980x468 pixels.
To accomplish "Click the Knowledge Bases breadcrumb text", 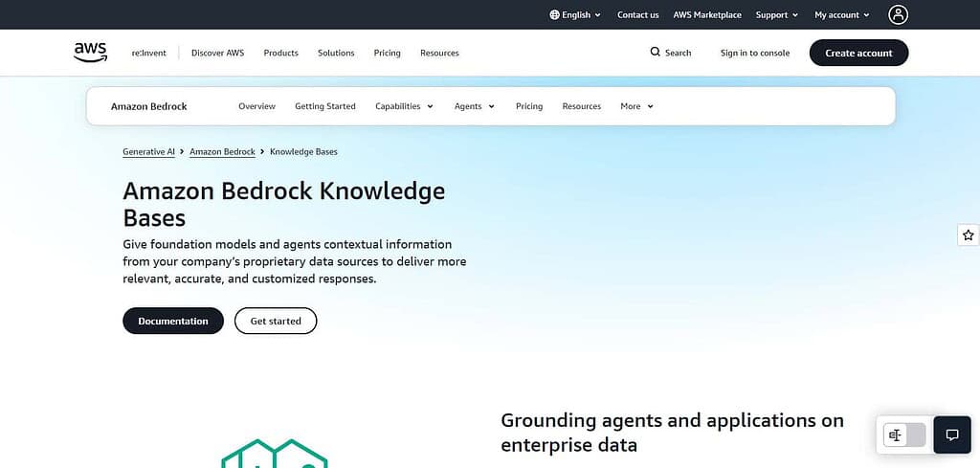I will pyautogui.click(x=303, y=152).
